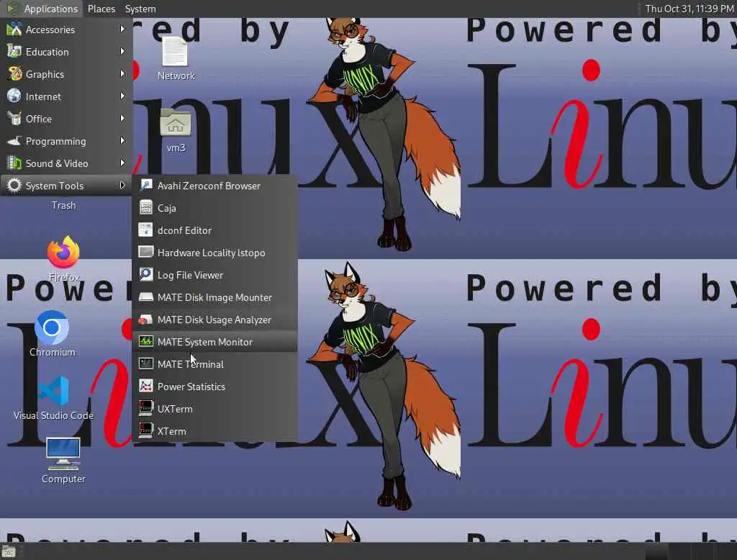Click the Log File Viewer icon
Screen dimensions: 737x560
(x=145, y=274)
